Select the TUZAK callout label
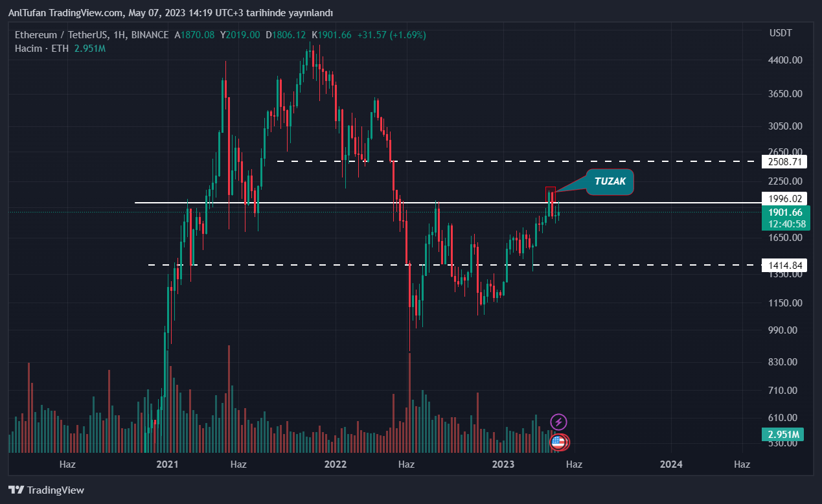 point(610,182)
